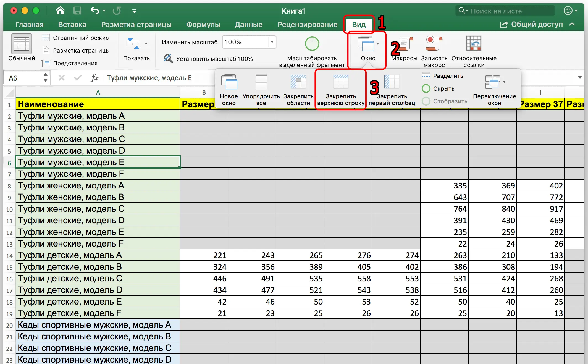Image resolution: width=588 pixels, height=364 pixels.
Task: Click the Home icon in title bar
Action: click(x=60, y=11)
